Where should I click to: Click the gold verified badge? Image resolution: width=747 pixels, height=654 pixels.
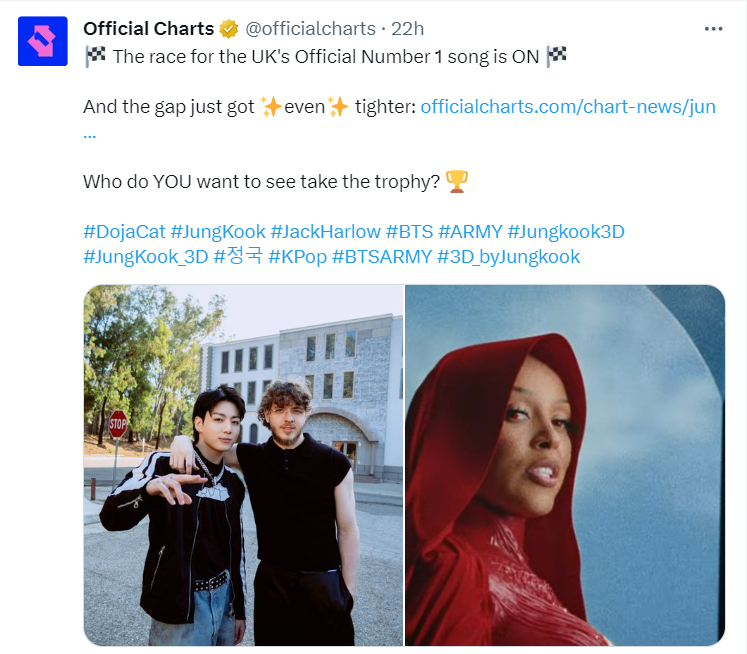[x=229, y=29]
